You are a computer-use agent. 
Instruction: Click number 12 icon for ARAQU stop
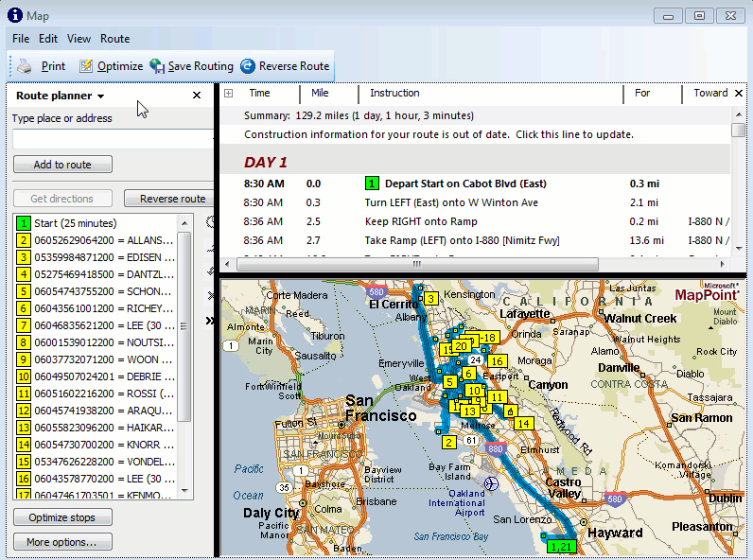23,411
